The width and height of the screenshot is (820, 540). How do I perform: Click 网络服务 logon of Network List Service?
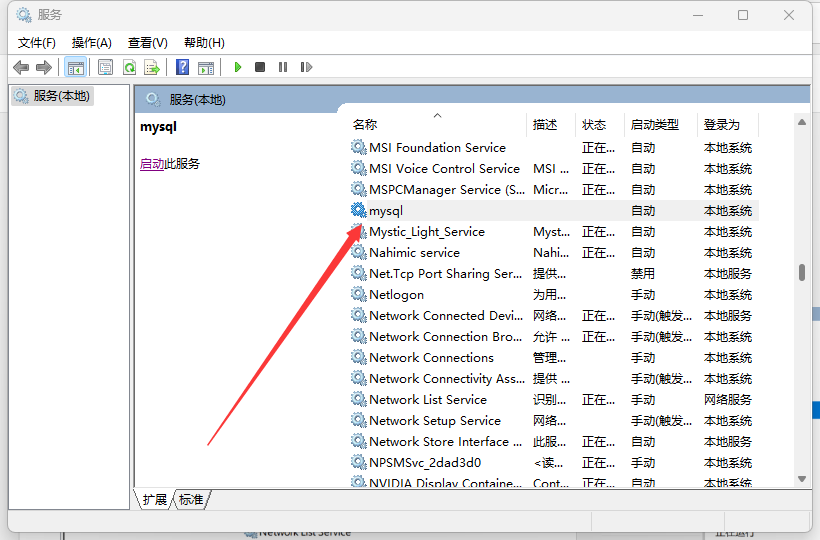[727, 400]
